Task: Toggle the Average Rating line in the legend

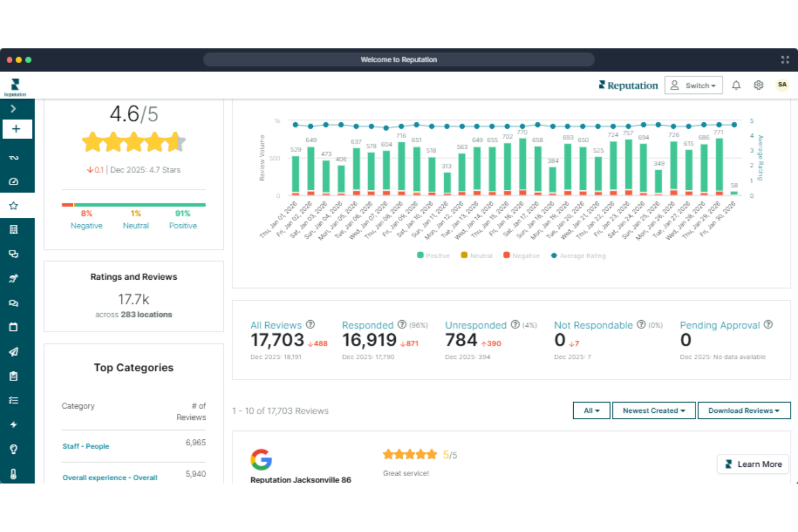Action: click(x=577, y=255)
